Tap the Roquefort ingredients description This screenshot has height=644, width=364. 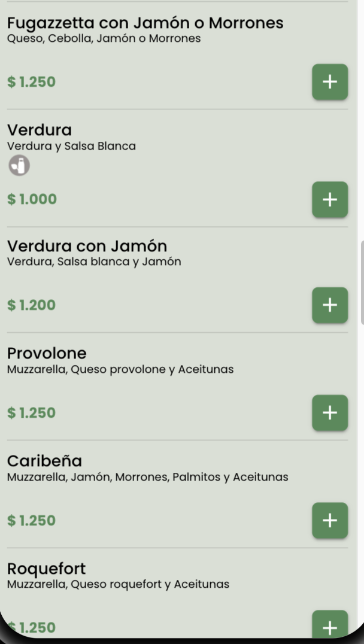click(118, 584)
